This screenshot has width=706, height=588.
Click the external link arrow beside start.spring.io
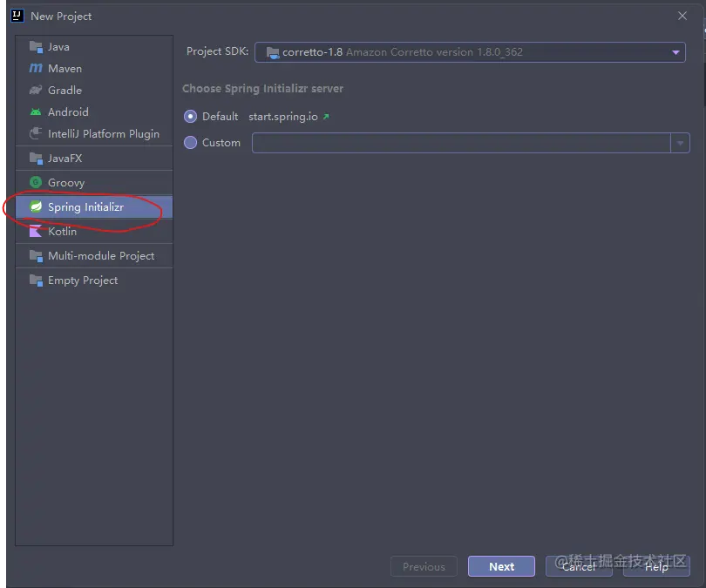[x=326, y=117]
